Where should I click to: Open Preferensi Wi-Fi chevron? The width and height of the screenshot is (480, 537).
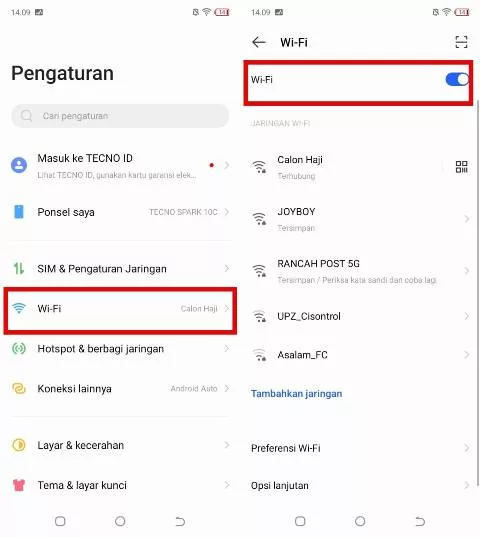[x=466, y=448]
